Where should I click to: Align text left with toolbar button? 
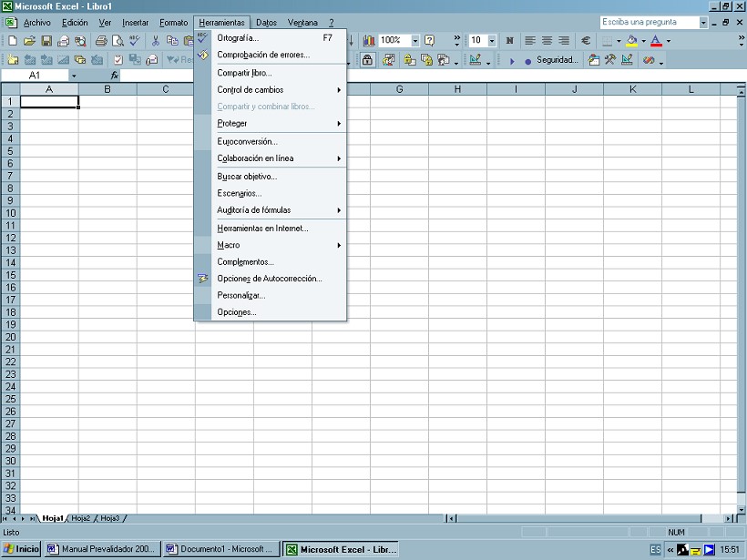[x=530, y=41]
